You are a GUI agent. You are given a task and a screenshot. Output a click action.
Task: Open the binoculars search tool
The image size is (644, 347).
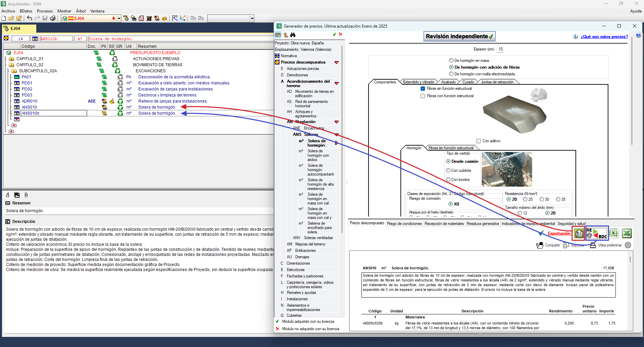293,35
